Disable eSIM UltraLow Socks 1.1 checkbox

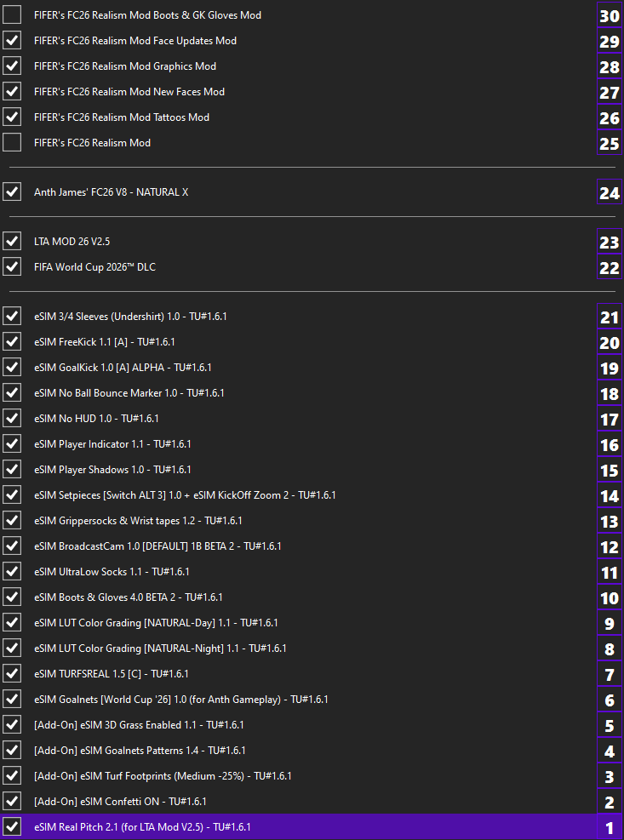(x=12, y=572)
